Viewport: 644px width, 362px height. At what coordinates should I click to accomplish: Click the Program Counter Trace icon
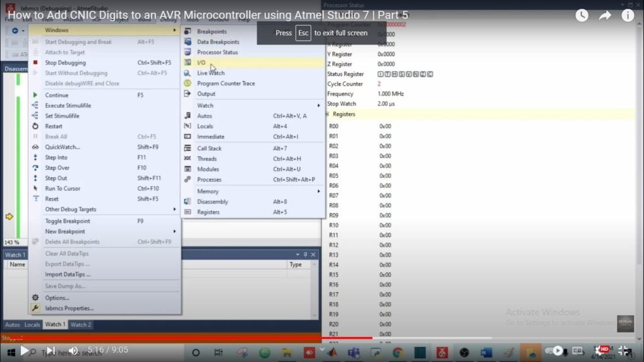click(x=187, y=84)
